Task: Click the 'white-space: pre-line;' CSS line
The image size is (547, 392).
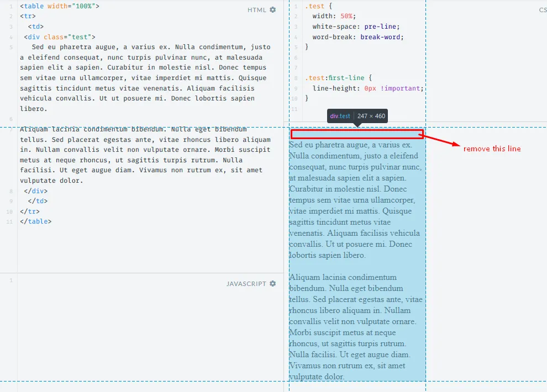Action: (356, 27)
